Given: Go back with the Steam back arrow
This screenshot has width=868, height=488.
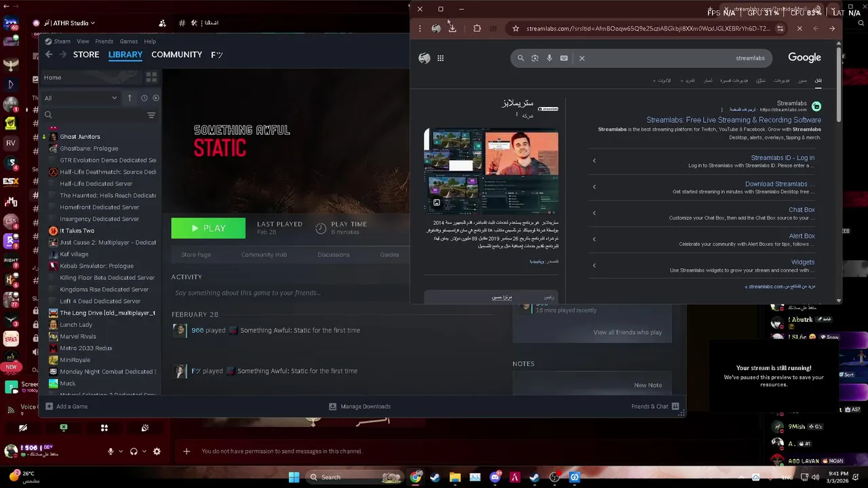Looking at the screenshot, I should pyautogui.click(x=49, y=55).
